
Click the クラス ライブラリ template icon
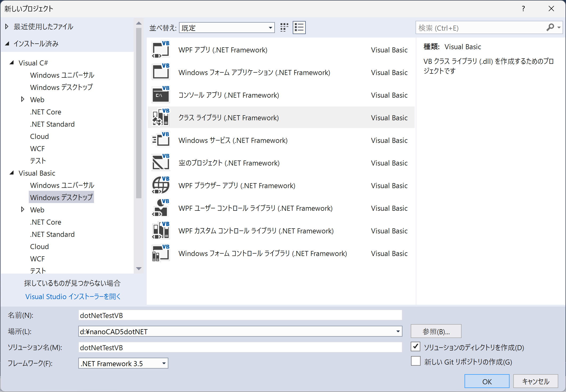pos(161,117)
